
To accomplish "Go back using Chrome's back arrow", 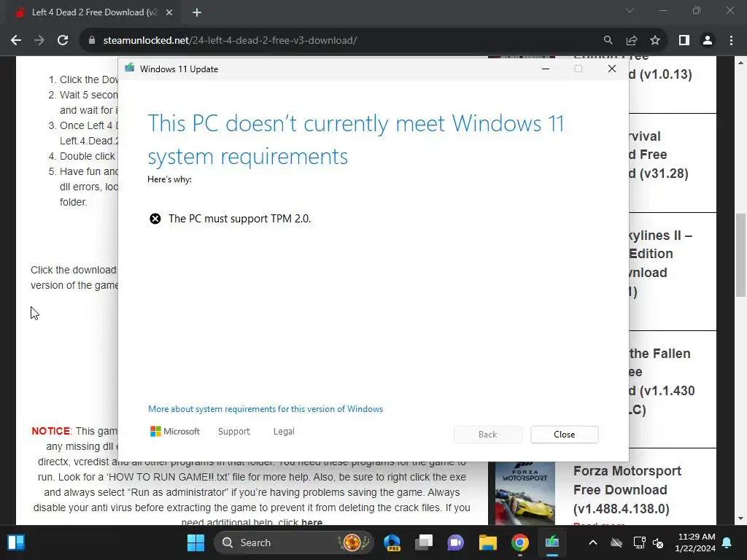I will pyautogui.click(x=16, y=41).
